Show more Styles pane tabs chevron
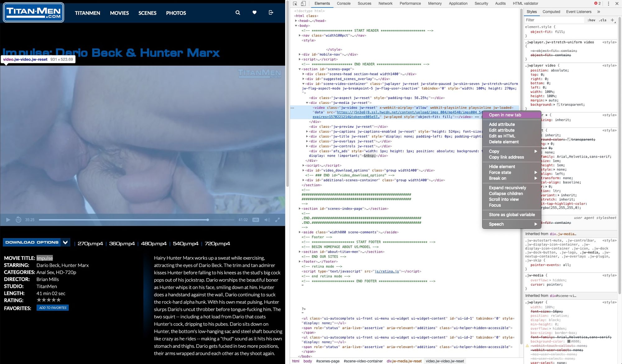The image size is (622, 364). (599, 12)
